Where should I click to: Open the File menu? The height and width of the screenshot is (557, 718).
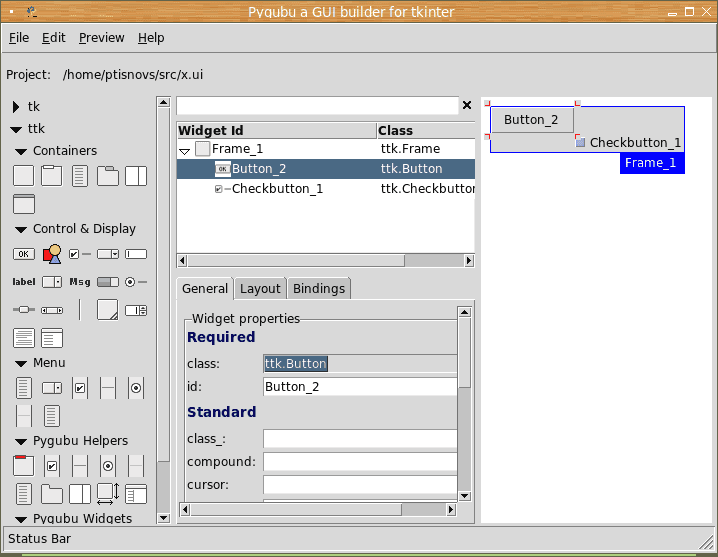tap(19, 38)
